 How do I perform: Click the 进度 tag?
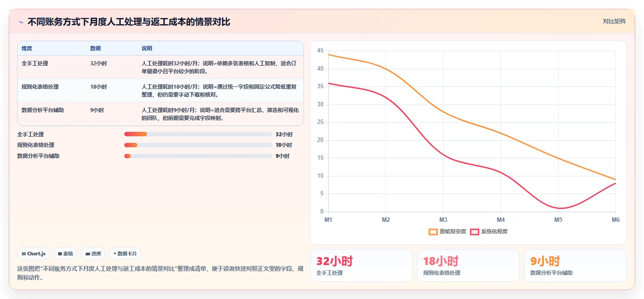coord(93,254)
